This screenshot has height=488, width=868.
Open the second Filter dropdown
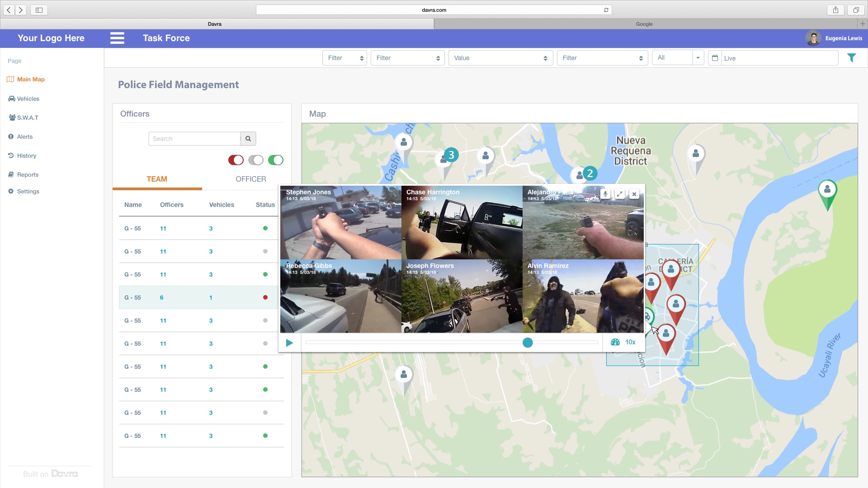tap(408, 58)
